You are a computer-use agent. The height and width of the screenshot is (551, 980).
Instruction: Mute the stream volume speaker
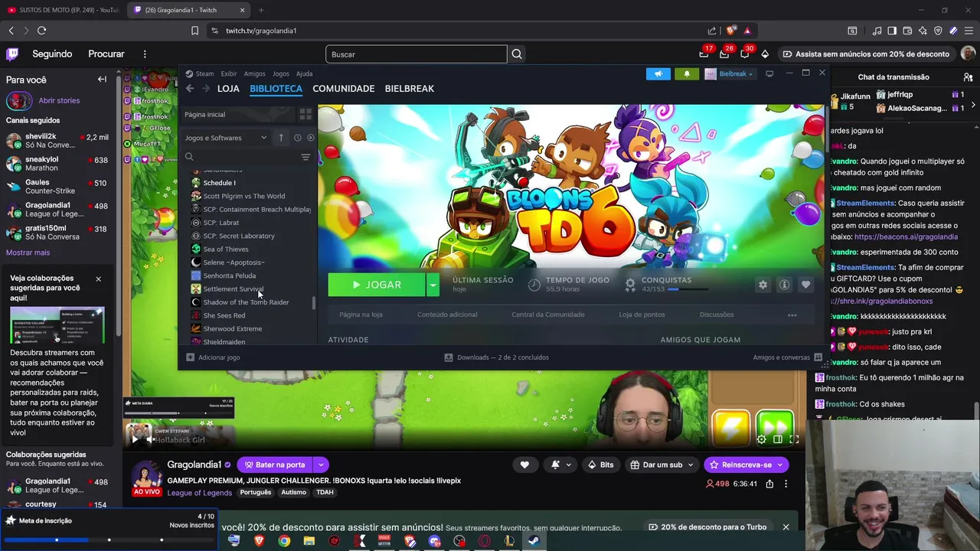tap(150, 439)
